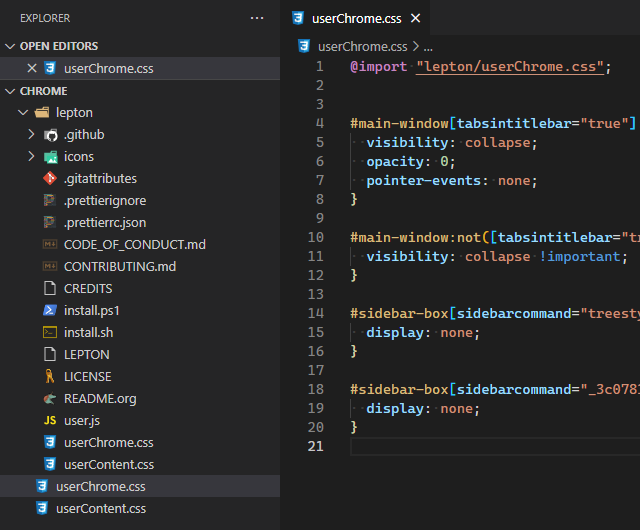Select the CREDITS file
640x530 pixels.
pyautogui.click(x=88, y=289)
